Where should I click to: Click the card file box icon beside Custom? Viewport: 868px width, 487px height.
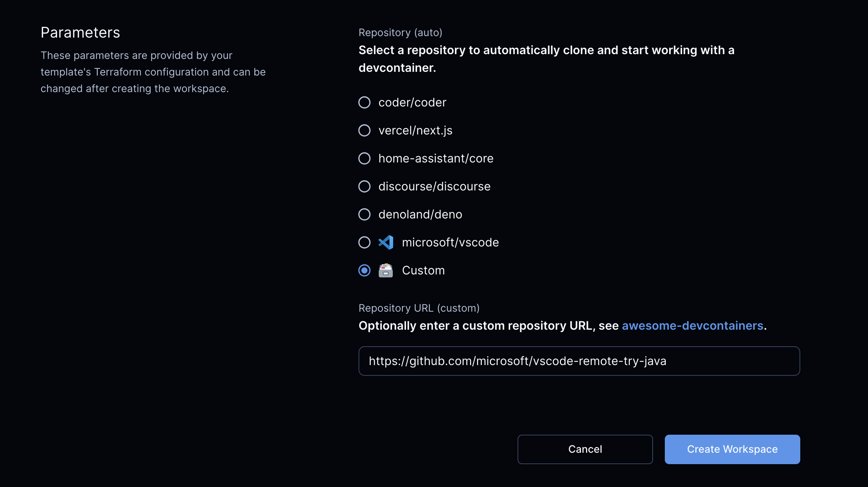coord(386,271)
